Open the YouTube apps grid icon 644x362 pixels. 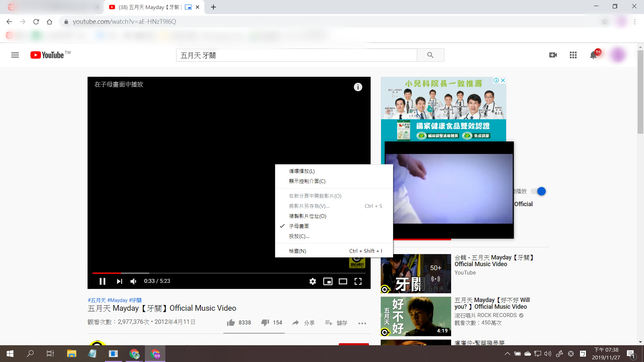click(573, 55)
